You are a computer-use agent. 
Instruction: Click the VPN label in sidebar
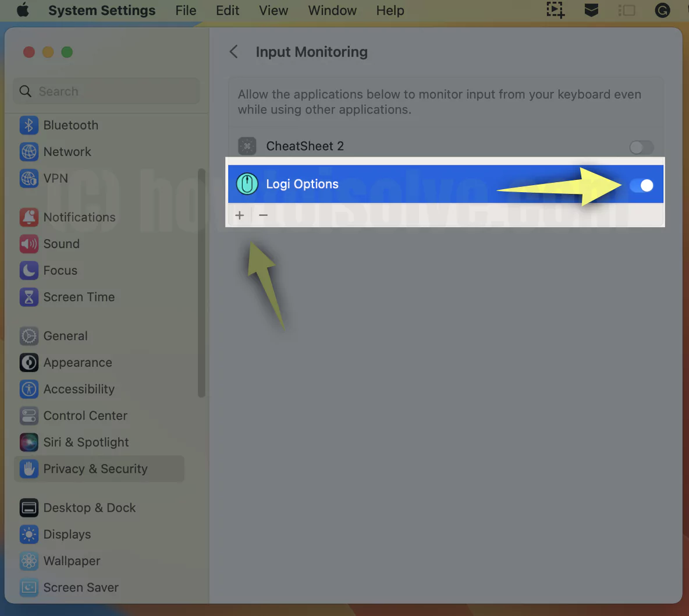click(x=56, y=179)
